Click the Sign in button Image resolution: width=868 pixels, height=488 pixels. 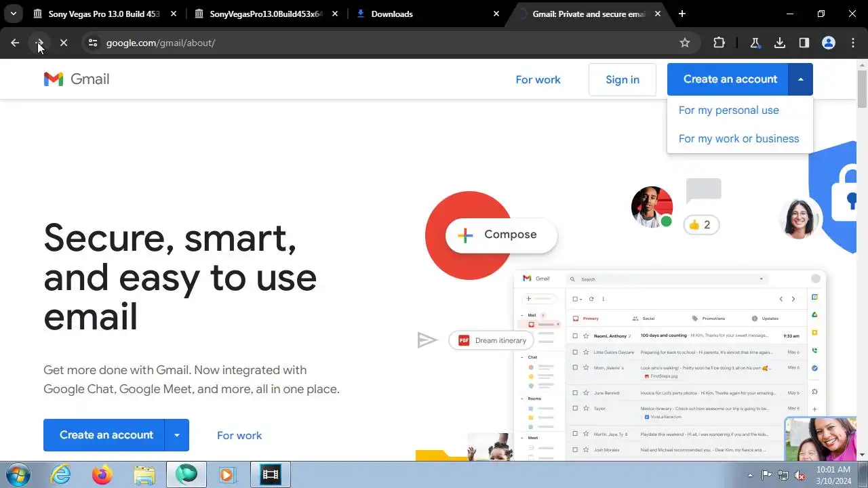point(623,79)
